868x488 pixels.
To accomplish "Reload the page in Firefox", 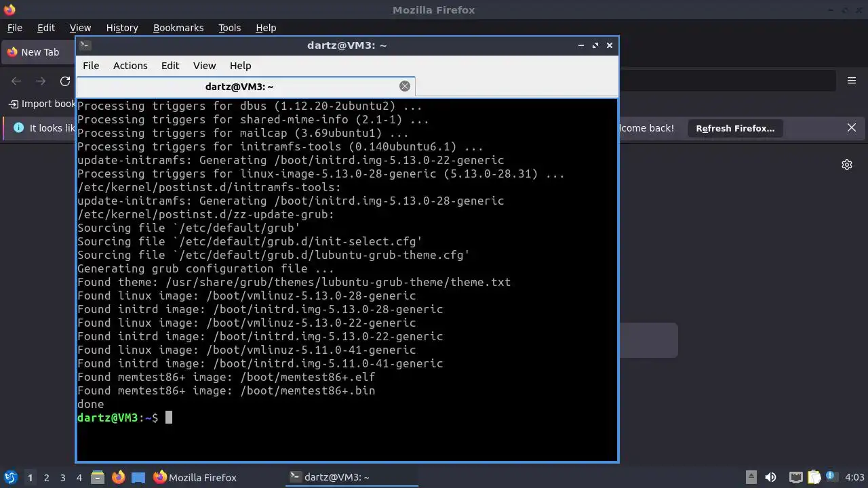I will coord(65,81).
